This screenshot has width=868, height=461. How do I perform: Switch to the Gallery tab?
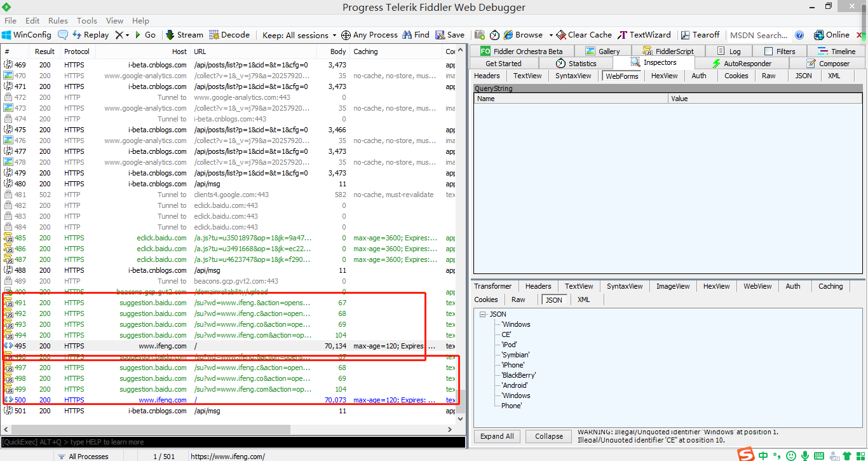click(x=602, y=52)
